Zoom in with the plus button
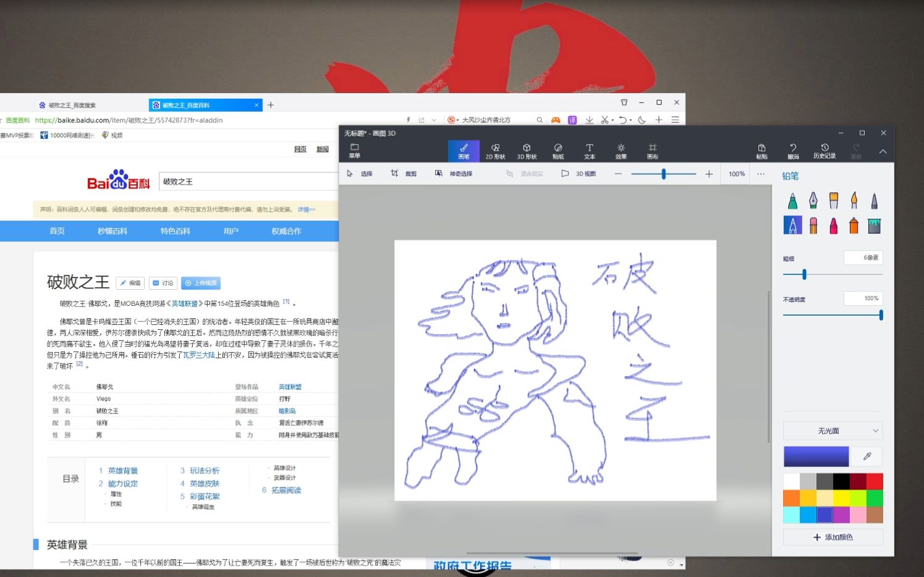The height and width of the screenshot is (577, 924). tap(709, 174)
